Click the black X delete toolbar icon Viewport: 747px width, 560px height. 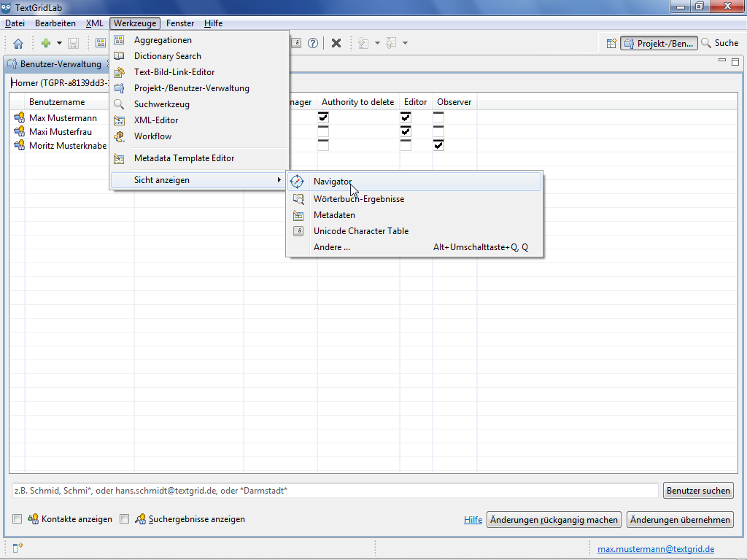(336, 43)
